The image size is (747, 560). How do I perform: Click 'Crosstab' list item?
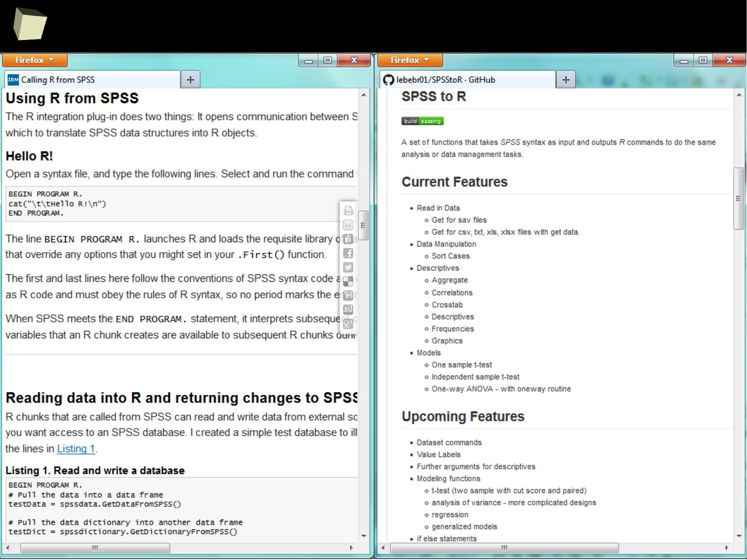pos(447,305)
